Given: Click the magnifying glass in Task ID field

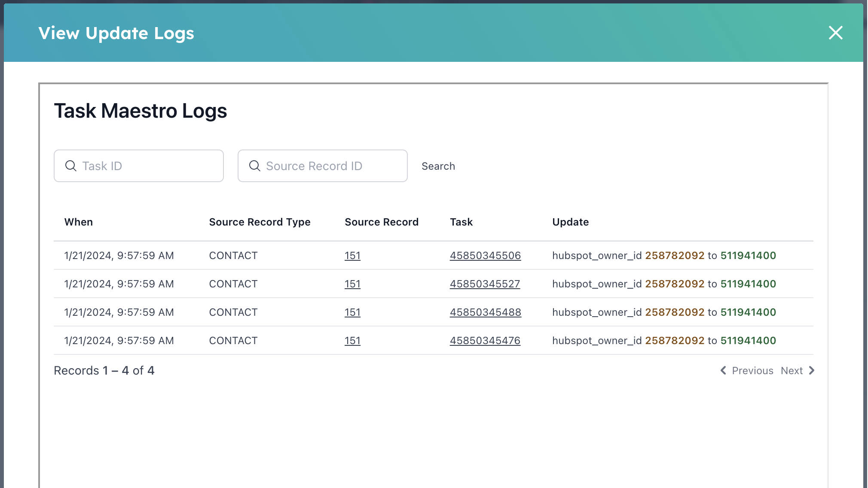Looking at the screenshot, I should [x=71, y=166].
